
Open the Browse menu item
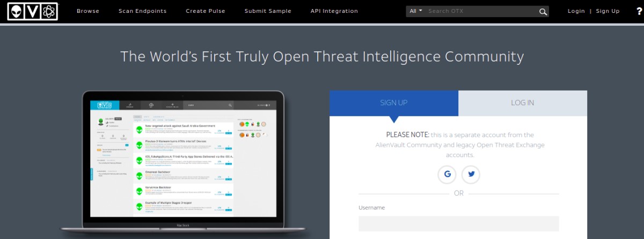(x=88, y=11)
